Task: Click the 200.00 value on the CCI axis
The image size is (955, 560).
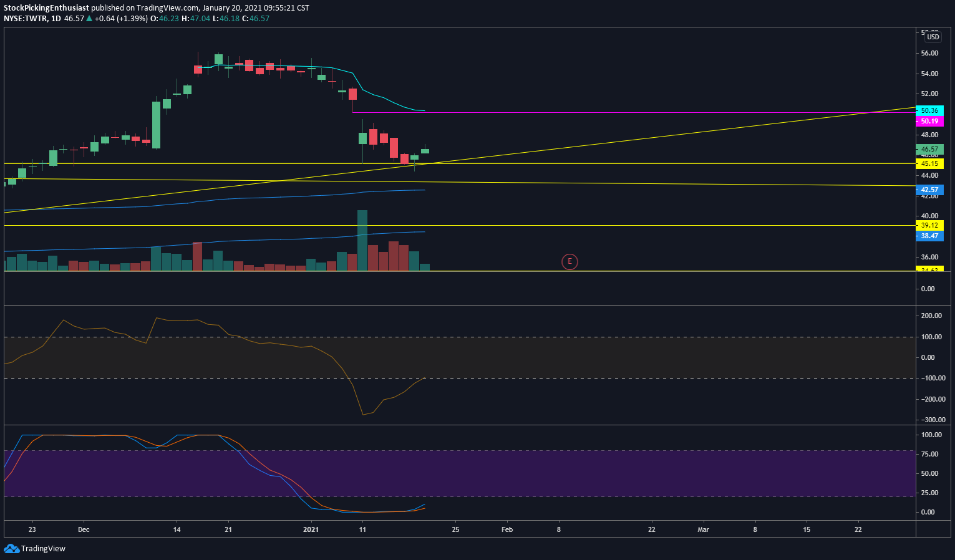Action: [x=931, y=316]
